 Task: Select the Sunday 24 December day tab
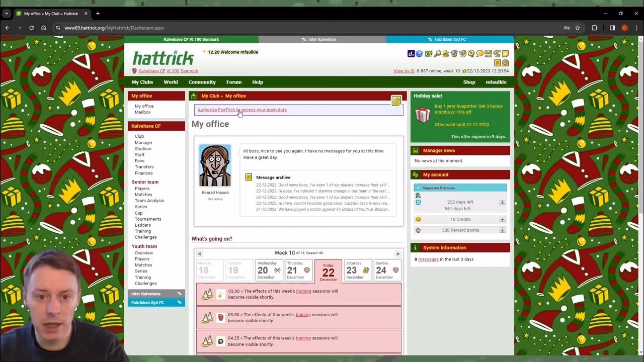click(x=387, y=270)
